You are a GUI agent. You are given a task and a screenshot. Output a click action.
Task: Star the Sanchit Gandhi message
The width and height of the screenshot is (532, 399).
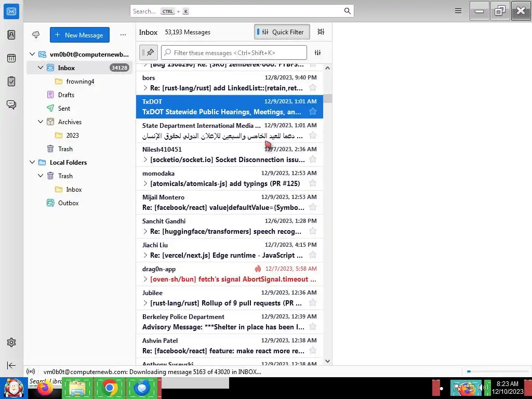click(313, 231)
